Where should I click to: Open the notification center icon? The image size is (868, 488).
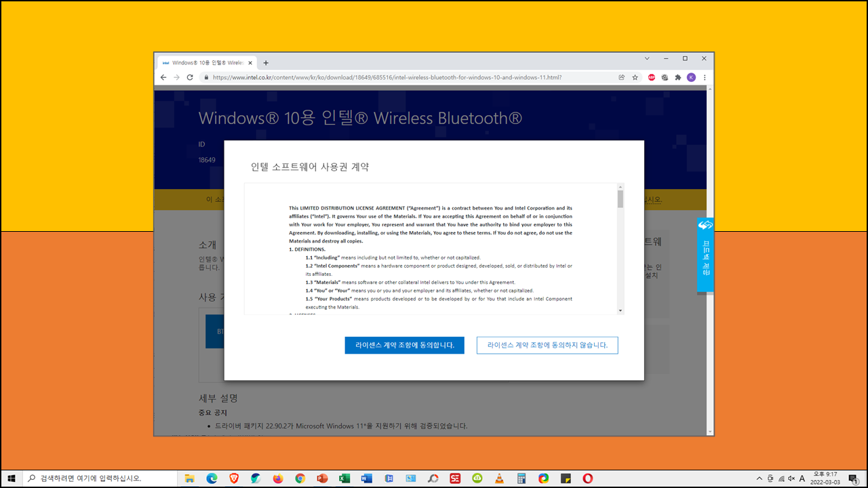tap(853, 479)
